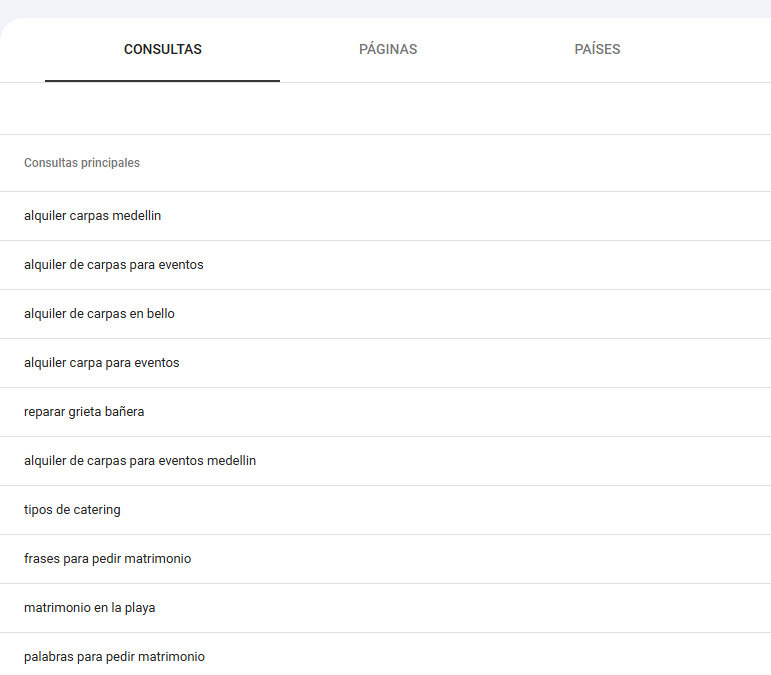The image size is (771, 675).
Task: Select the query mentioning the town Bello
Action: (x=99, y=314)
